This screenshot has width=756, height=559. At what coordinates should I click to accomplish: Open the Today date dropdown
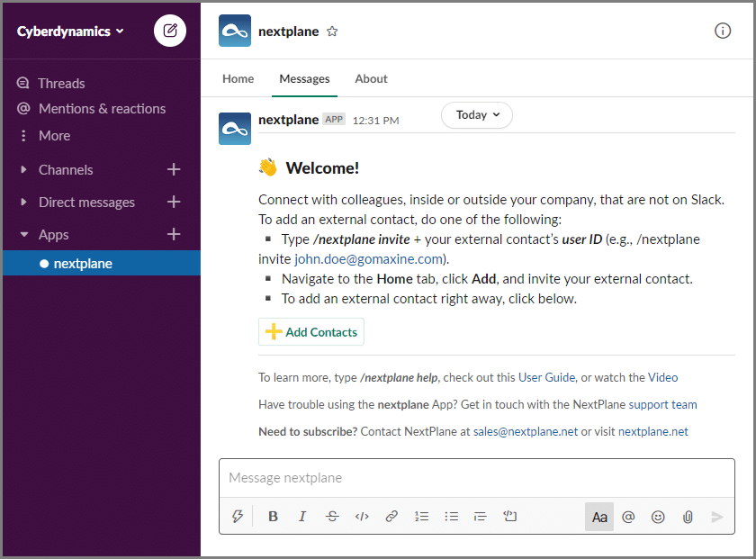coord(477,115)
